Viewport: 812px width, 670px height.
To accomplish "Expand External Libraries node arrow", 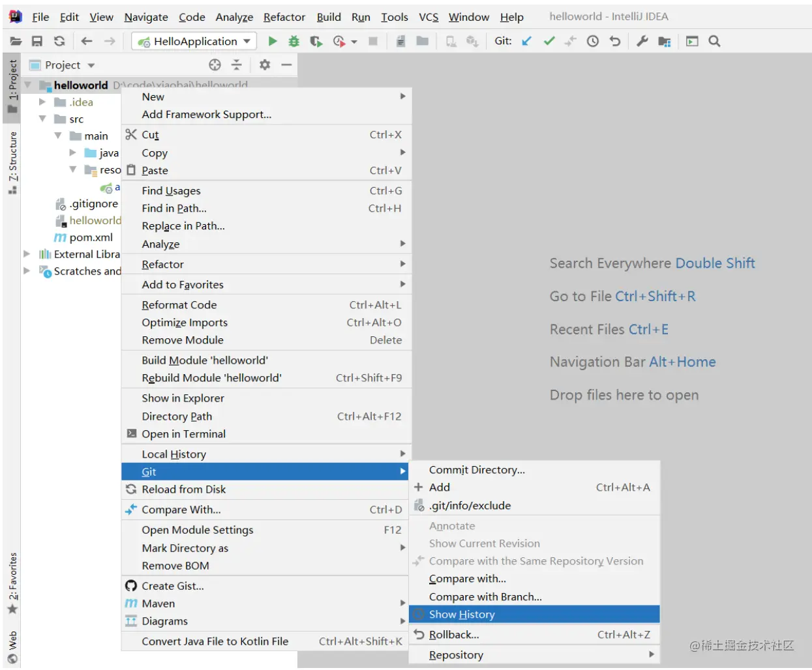I will tap(27, 254).
